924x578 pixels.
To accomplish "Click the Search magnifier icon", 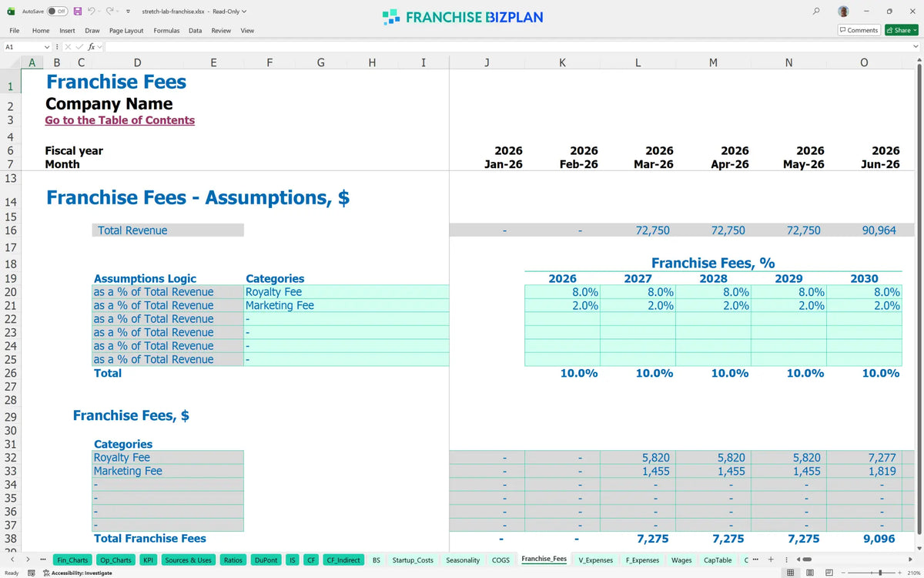I will tap(816, 12).
